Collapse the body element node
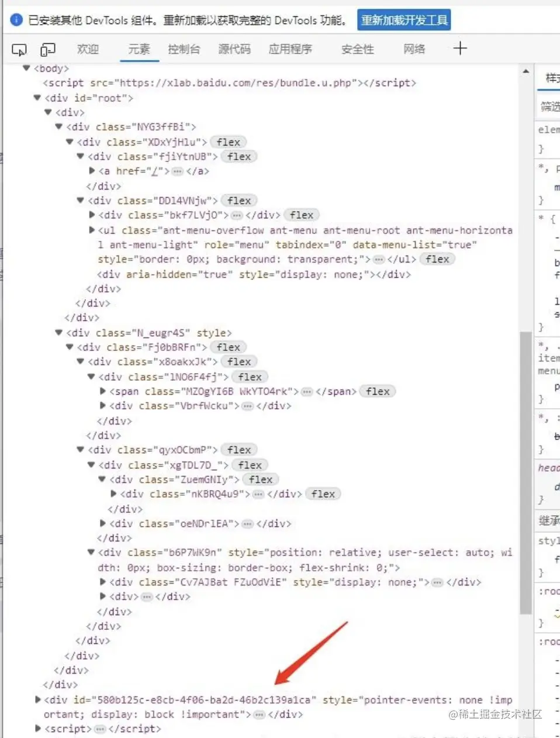This screenshot has width=560, height=738. [26, 68]
